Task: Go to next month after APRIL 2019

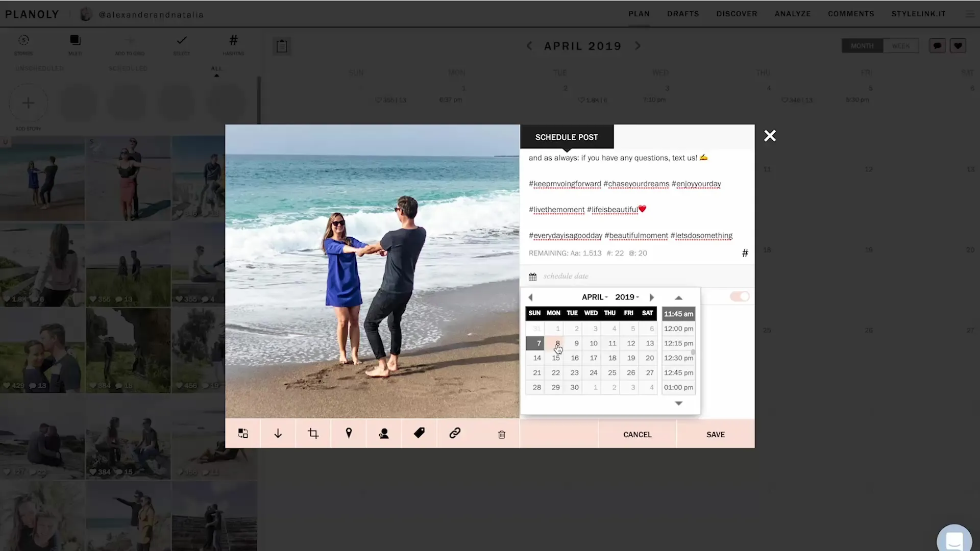Action: point(638,46)
